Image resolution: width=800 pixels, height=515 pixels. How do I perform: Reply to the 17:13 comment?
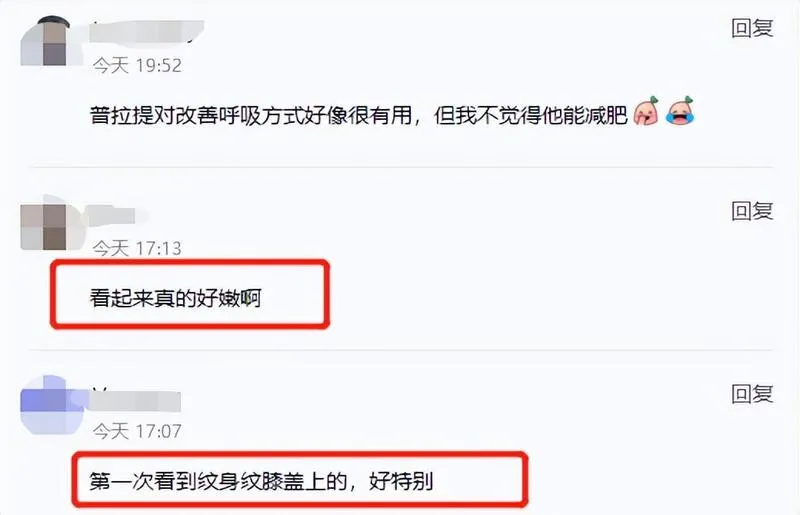click(752, 211)
